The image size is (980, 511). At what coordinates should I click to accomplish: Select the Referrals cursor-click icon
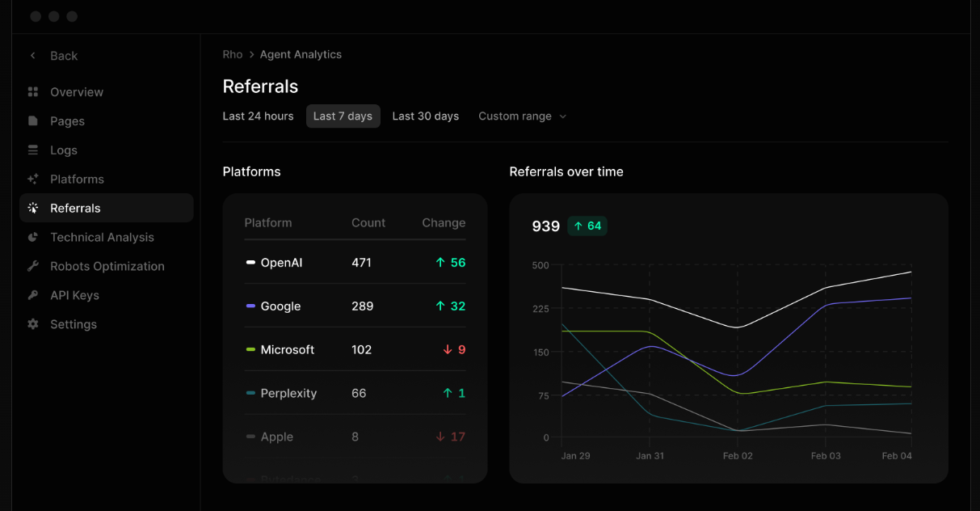point(32,208)
